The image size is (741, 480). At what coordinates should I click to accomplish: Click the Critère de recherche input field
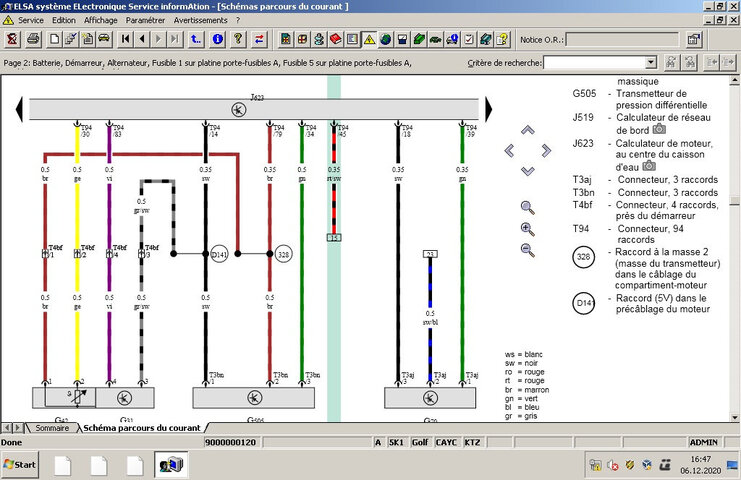click(x=595, y=62)
